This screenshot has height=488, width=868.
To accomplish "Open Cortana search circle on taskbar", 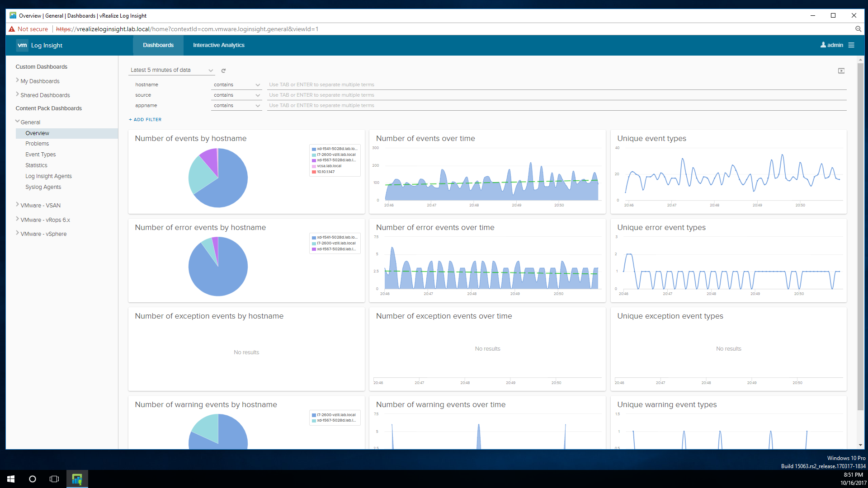I will (x=33, y=479).
